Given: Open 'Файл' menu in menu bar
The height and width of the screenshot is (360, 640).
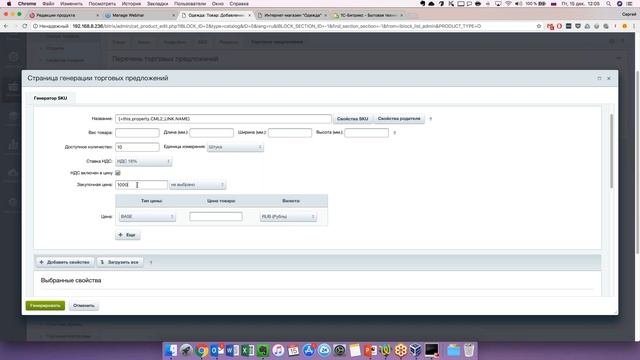Looking at the screenshot, I should pyautogui.click(x=48, y=4).
